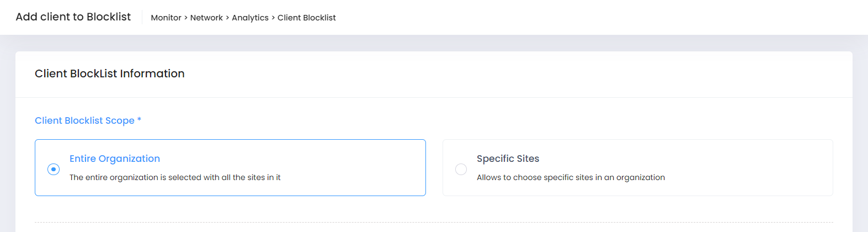Click the Client BlockList Information heading
This screenshot has width=868, height=232.
pos(110,73)
